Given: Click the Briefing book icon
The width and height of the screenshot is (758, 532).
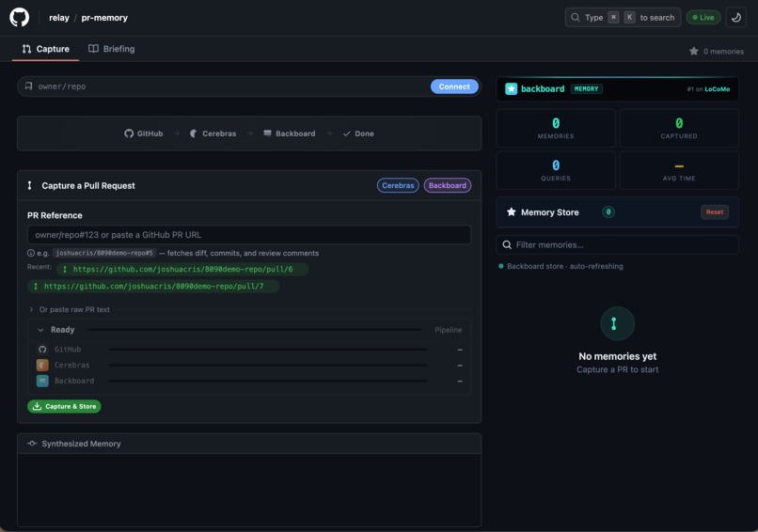Looking at the screenshot, I should [x=93, y=49].
